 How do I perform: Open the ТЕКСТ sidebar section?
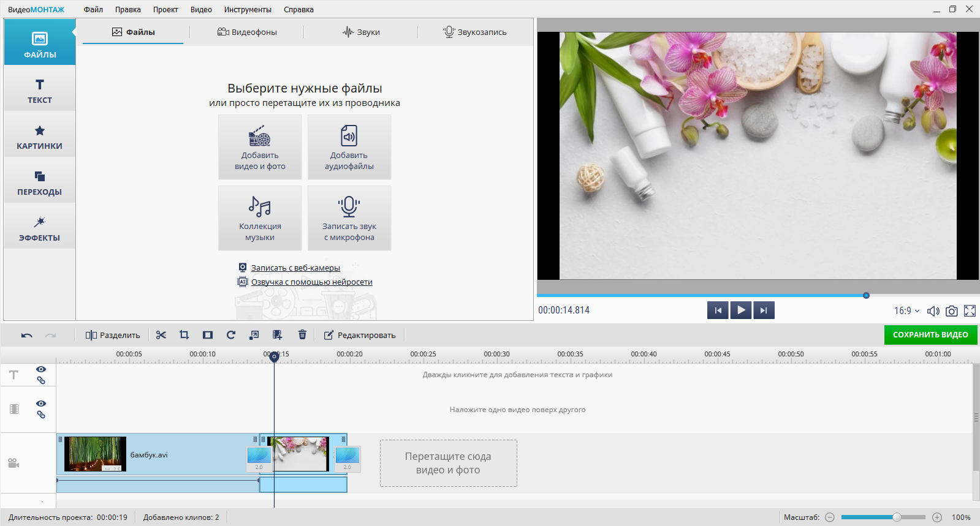click(x=40, y=88)
